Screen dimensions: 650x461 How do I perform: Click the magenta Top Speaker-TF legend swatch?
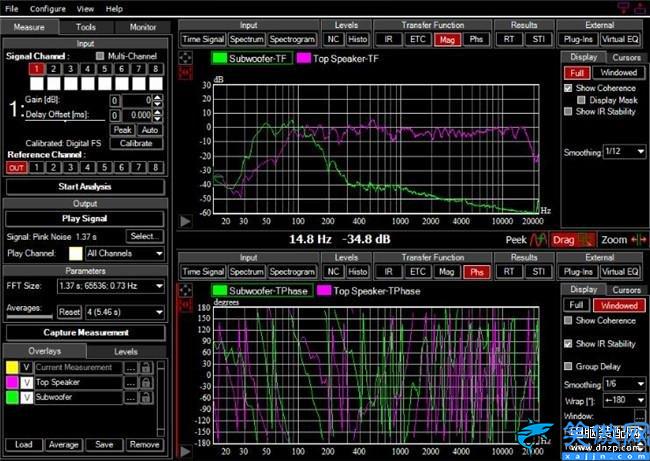303,58
